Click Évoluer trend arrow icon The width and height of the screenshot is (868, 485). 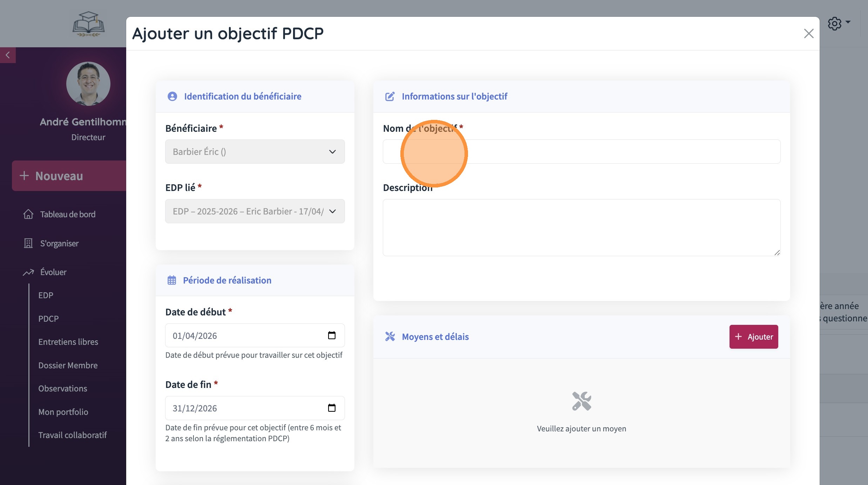point(28,272)
